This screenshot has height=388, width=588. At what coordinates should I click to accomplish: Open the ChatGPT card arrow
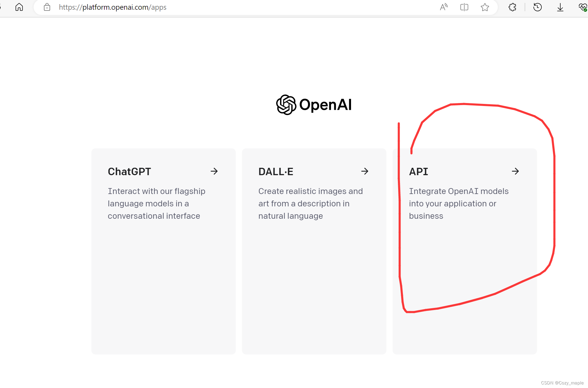click(214, 171)
